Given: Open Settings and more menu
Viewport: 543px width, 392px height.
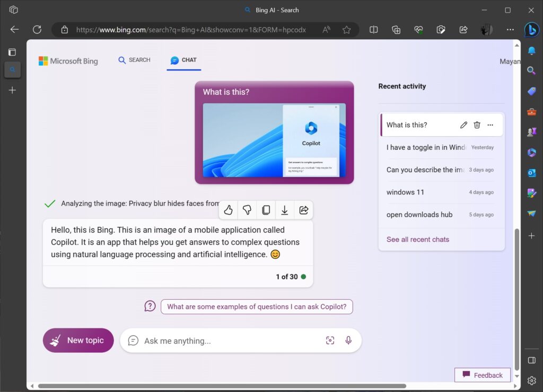Looking at the screenshot, I should 510,30.
